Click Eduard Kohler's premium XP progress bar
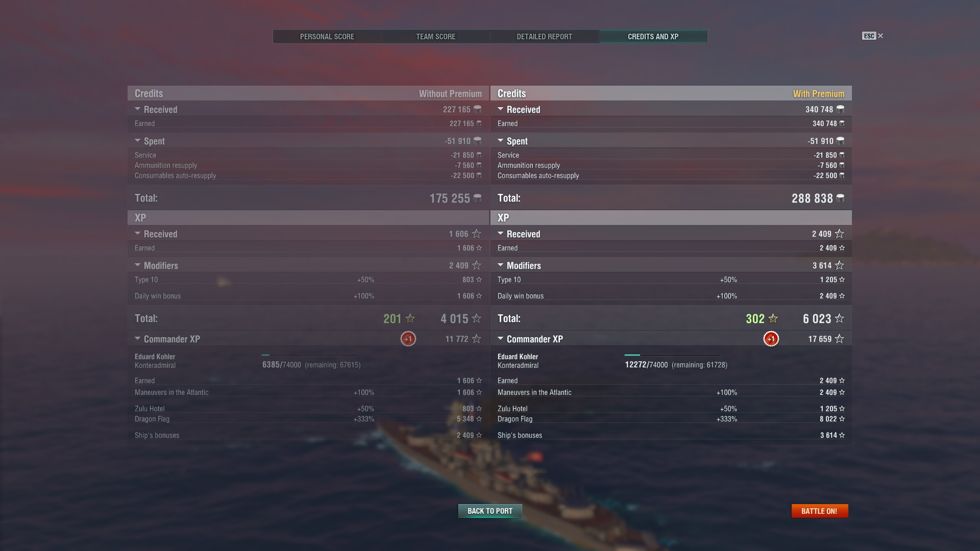 [x=672, y=355]
